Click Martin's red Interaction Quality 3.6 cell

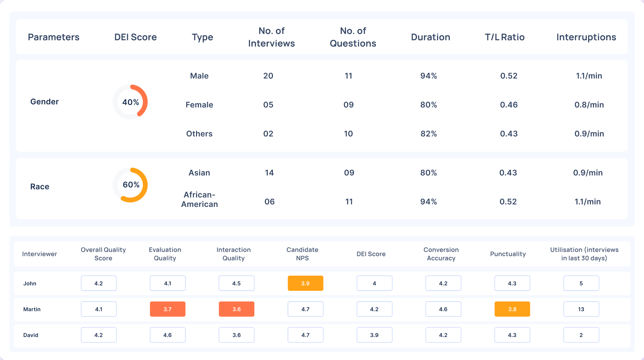tap(236, 309)
